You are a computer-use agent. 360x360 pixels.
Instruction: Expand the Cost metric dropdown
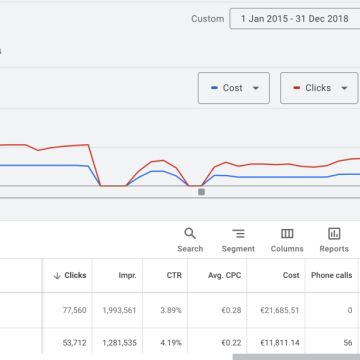(x=234, y=88)
